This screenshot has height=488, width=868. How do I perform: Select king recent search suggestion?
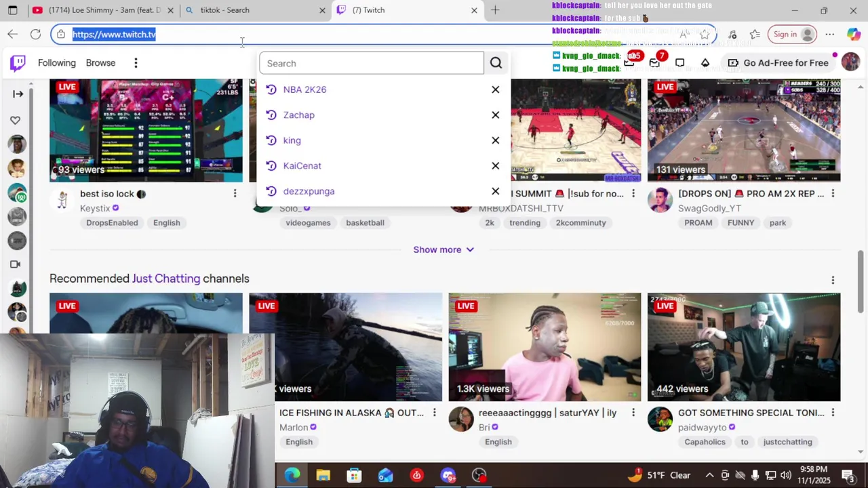292,140
